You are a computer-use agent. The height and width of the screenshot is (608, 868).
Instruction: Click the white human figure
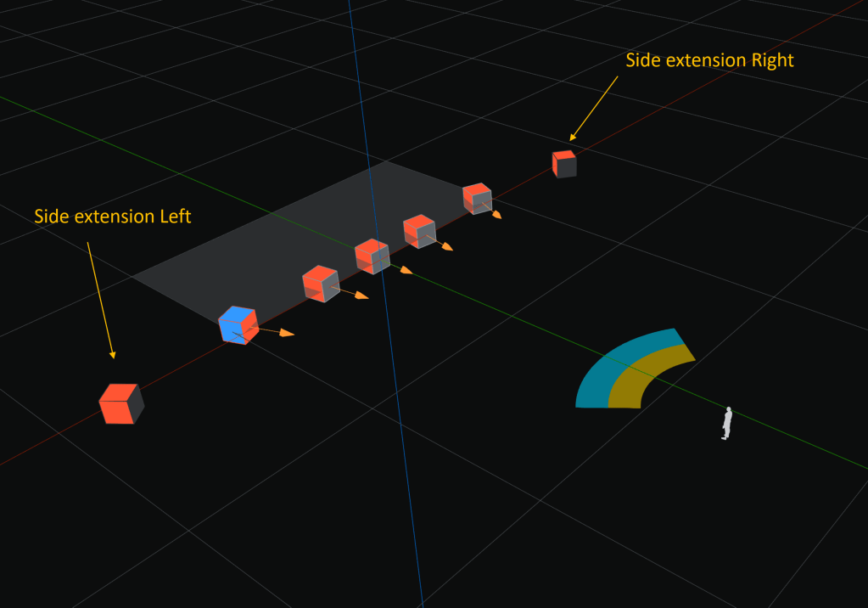727,423
